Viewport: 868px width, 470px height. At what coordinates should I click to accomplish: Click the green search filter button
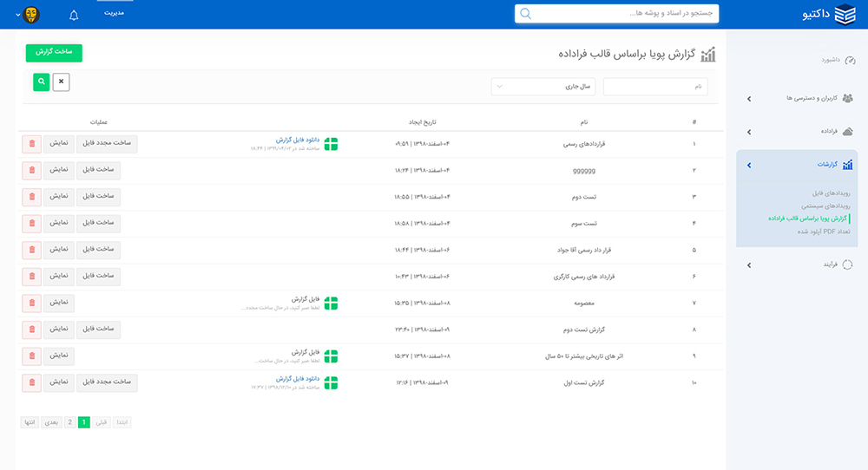tap(42, 82)
